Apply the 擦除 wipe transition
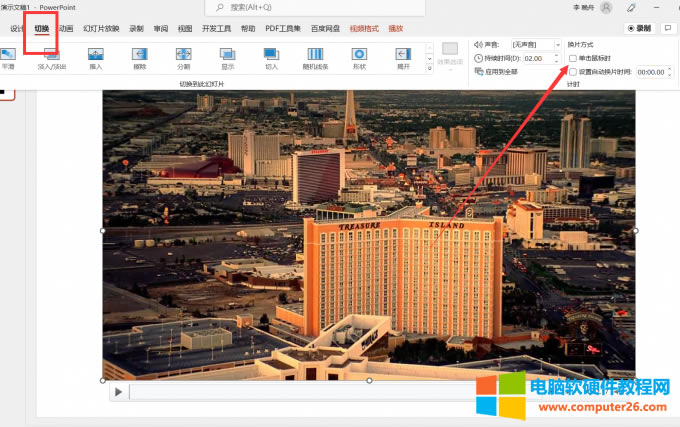 click(x=139, y=56)
